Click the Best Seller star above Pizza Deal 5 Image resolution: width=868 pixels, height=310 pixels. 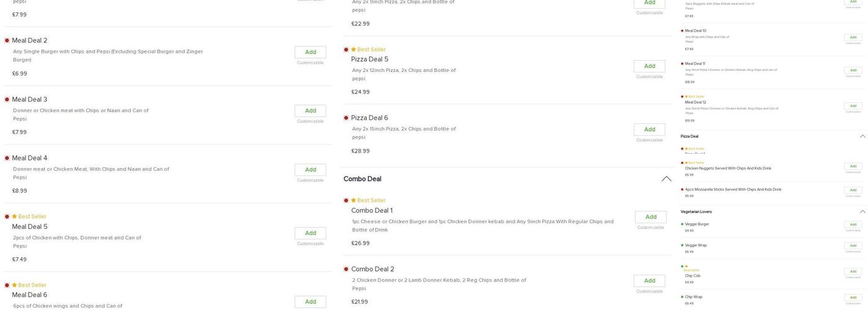[353, 50]
